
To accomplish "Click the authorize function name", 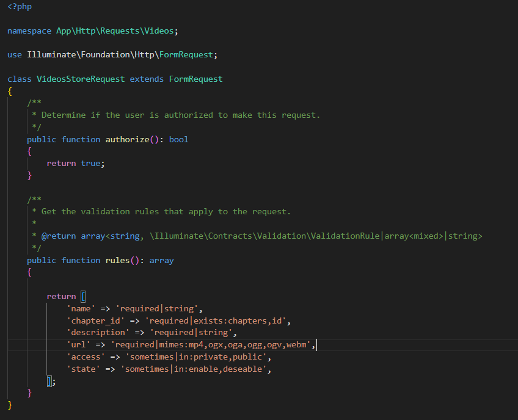I will click(127, 139).
